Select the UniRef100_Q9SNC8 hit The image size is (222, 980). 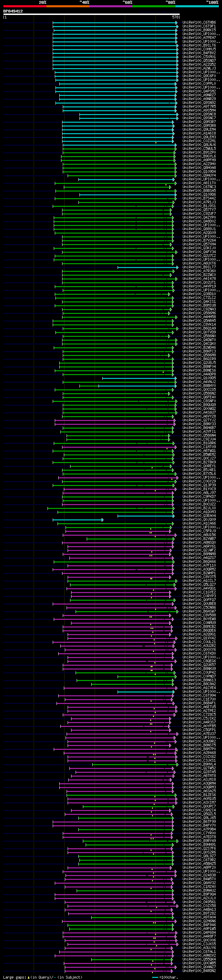199,114
